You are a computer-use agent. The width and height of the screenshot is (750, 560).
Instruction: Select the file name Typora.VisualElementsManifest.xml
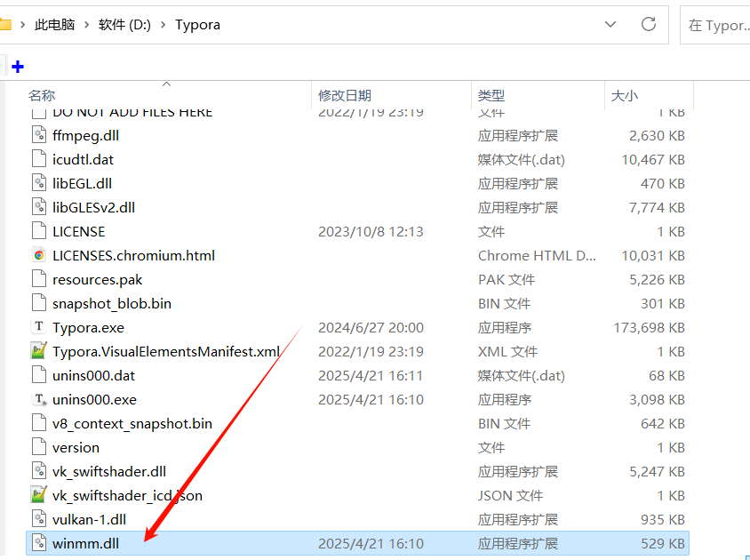click(166, 351)
